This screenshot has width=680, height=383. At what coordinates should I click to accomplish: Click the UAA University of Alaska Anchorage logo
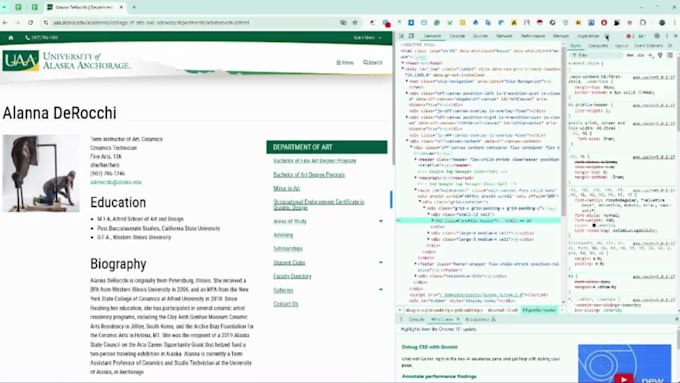[x=66, y=61]
